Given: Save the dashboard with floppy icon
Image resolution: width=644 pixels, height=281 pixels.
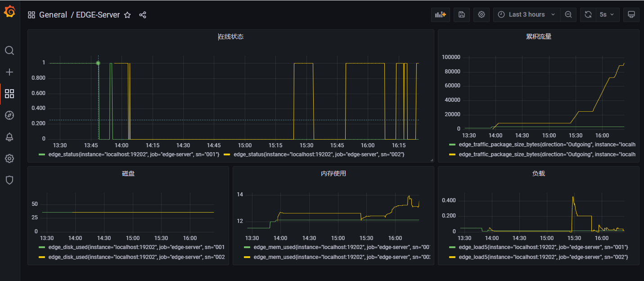Looking at the screenshot, I should 461,14.
